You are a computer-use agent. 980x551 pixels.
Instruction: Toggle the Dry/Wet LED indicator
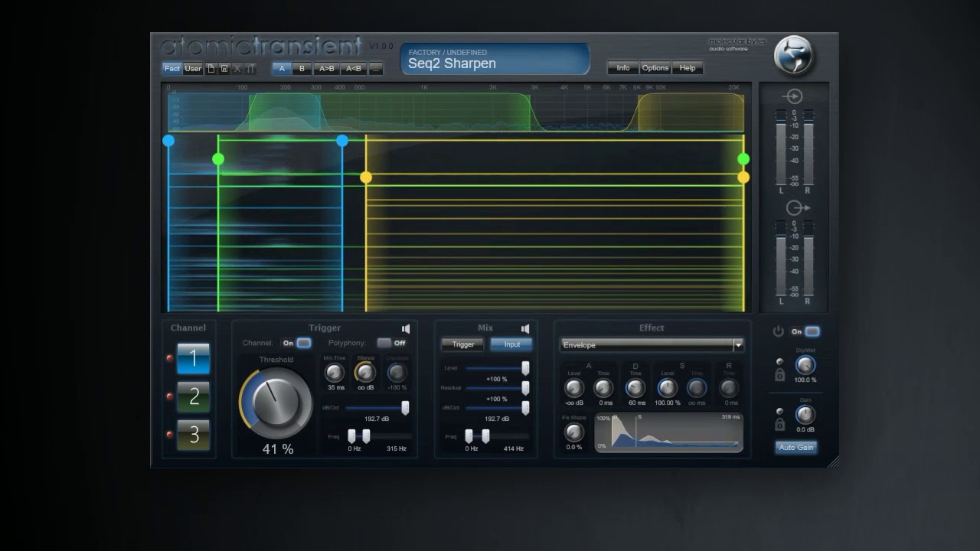pos(779,362)
